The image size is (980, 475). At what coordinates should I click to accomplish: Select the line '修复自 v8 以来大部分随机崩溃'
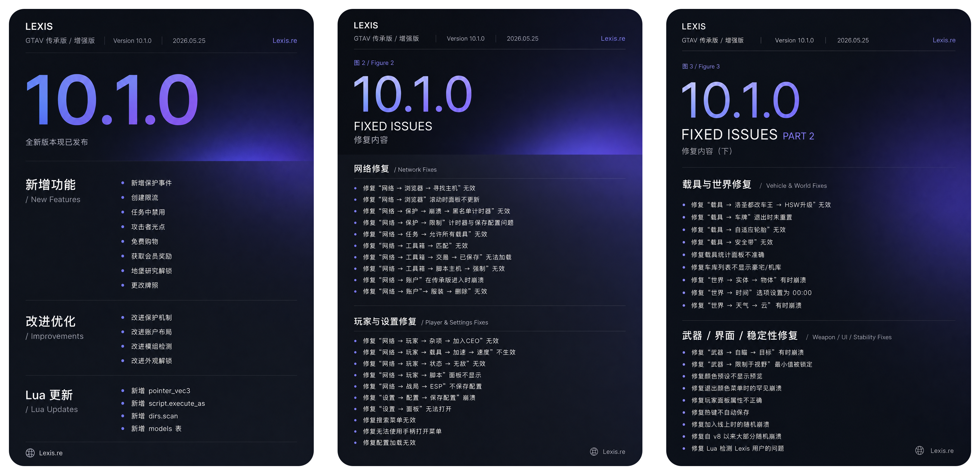pos(736,436)
